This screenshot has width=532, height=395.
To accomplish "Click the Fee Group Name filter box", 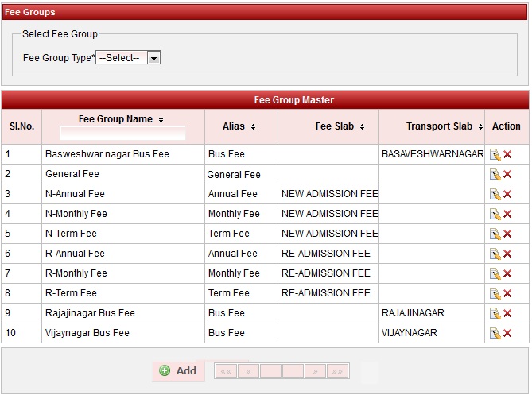I will click(122, 133).
